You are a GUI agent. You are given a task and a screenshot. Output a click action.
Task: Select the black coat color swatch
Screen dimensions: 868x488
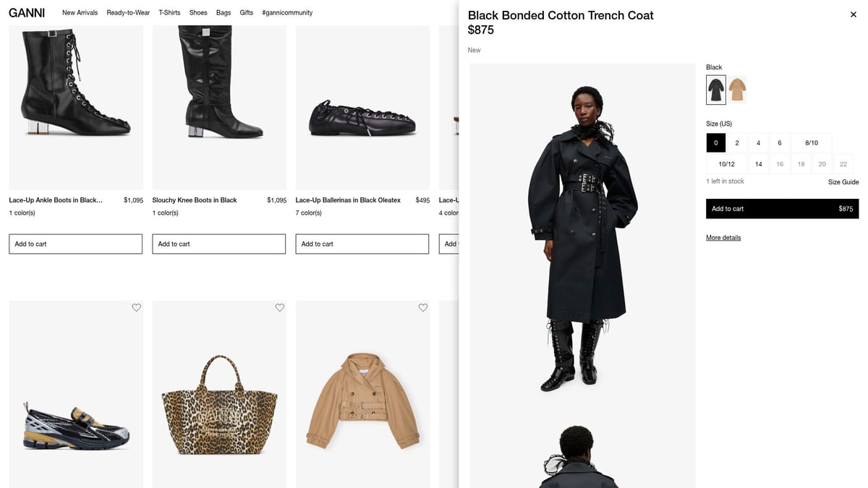click(x=716, y=90)
